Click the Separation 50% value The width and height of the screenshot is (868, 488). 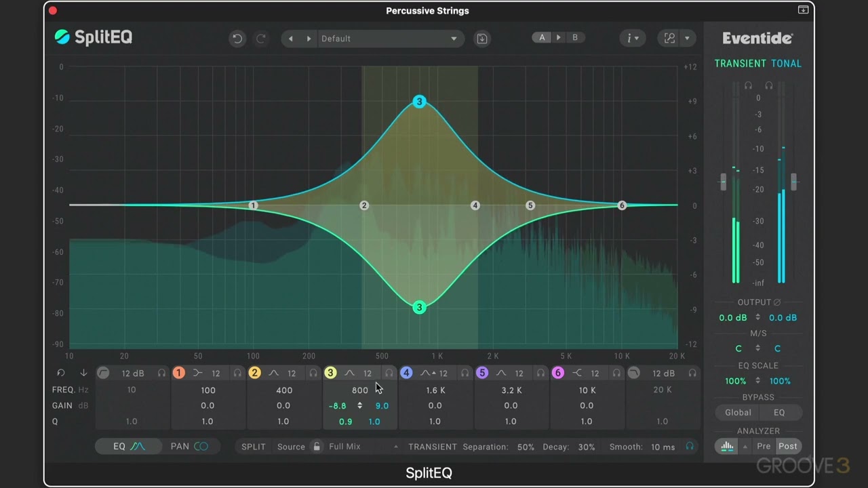[526, 447]
